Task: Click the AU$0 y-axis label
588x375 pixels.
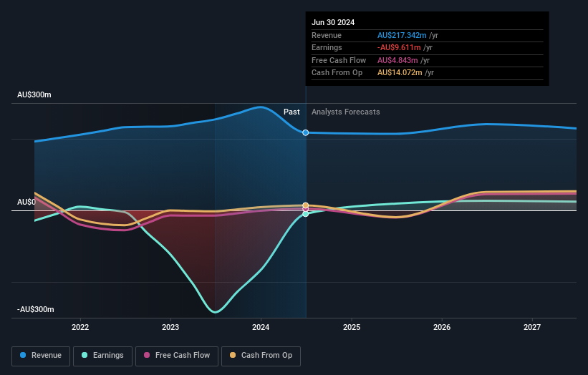Action: [x=26, y=203]
